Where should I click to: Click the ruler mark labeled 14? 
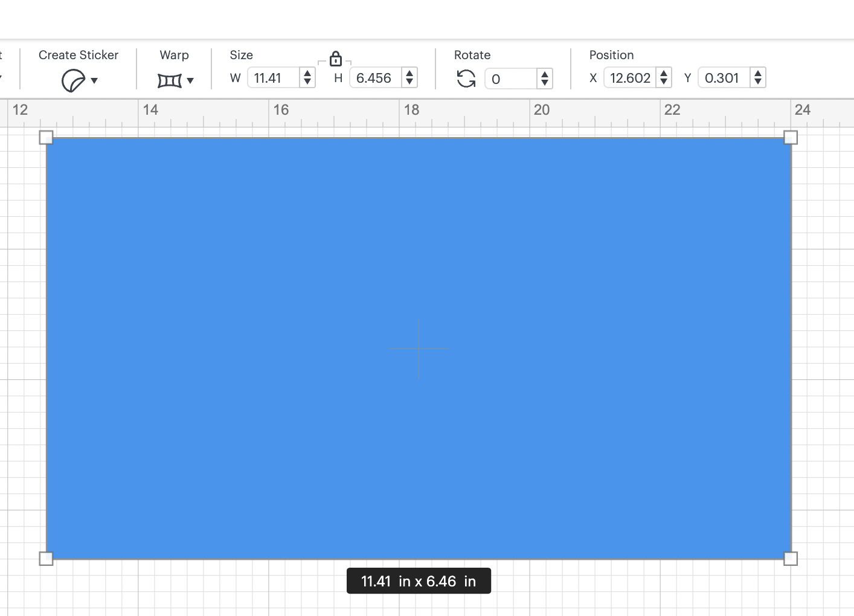point(150,110)
